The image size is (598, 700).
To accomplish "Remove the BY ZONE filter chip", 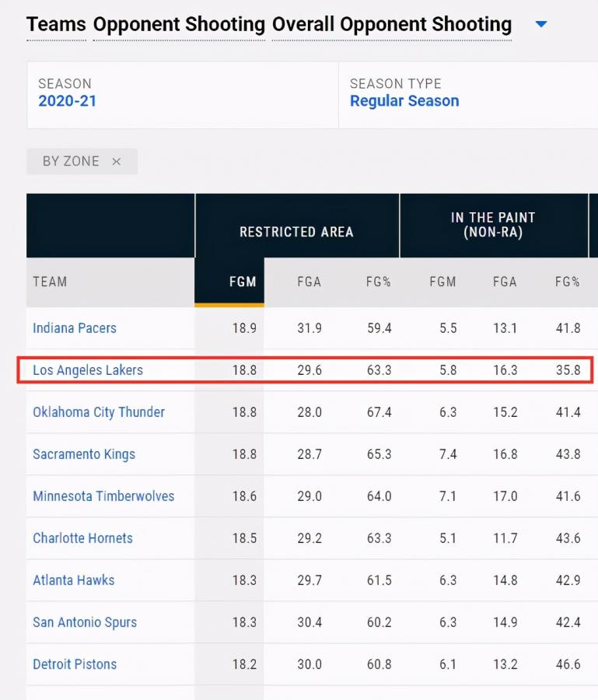I will coord(116,162).
